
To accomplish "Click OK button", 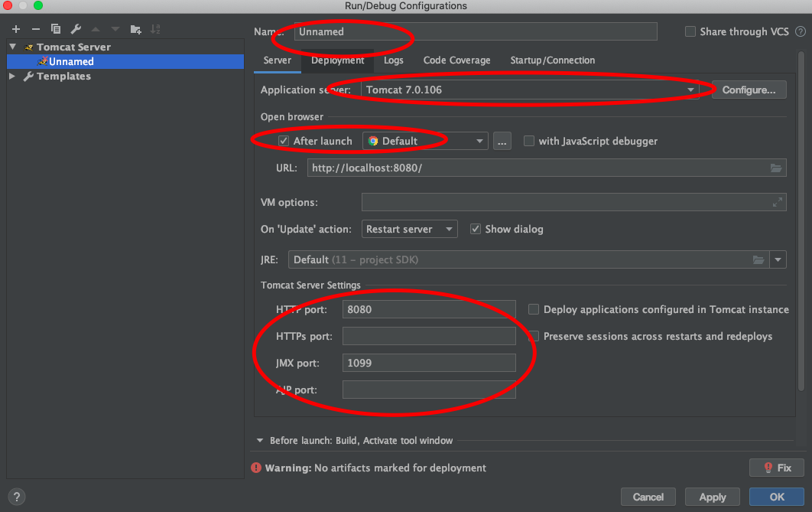I will point(777,497).
